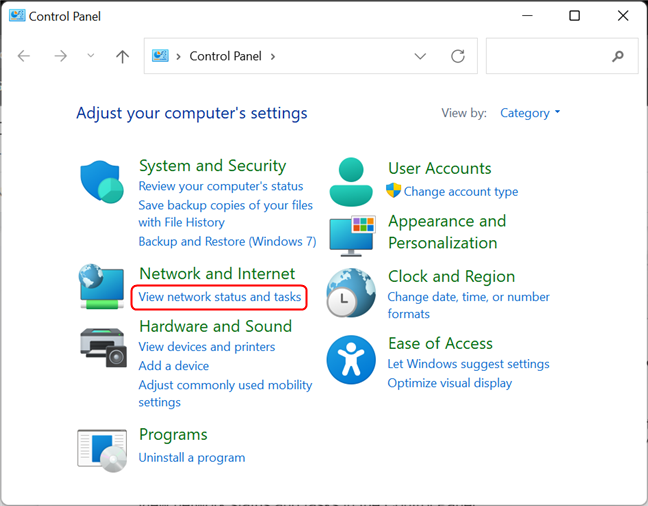Viewport: 648px width, 506px height.
Task: Click the shield icon beside Change account type
Action: tap(393, 191)
